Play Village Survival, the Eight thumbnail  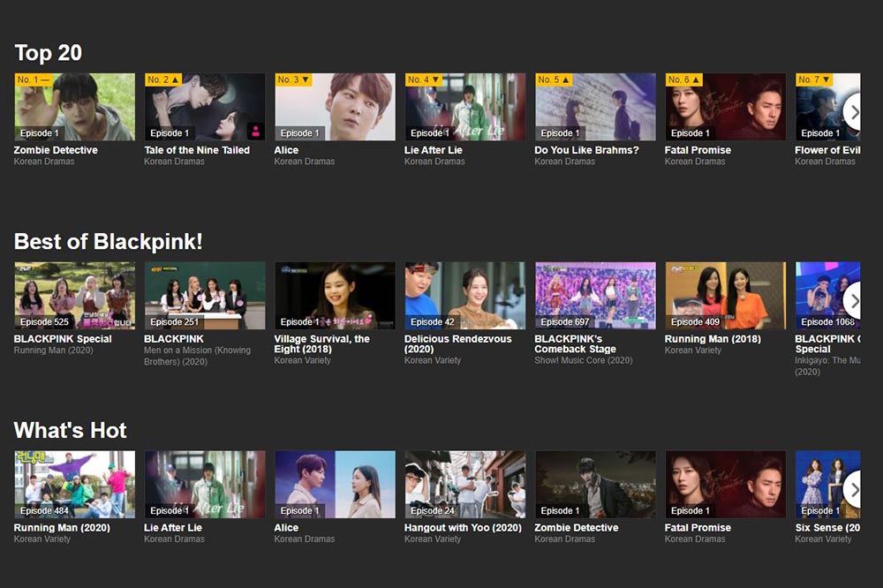pyautogui.click(x=335, y=296)
